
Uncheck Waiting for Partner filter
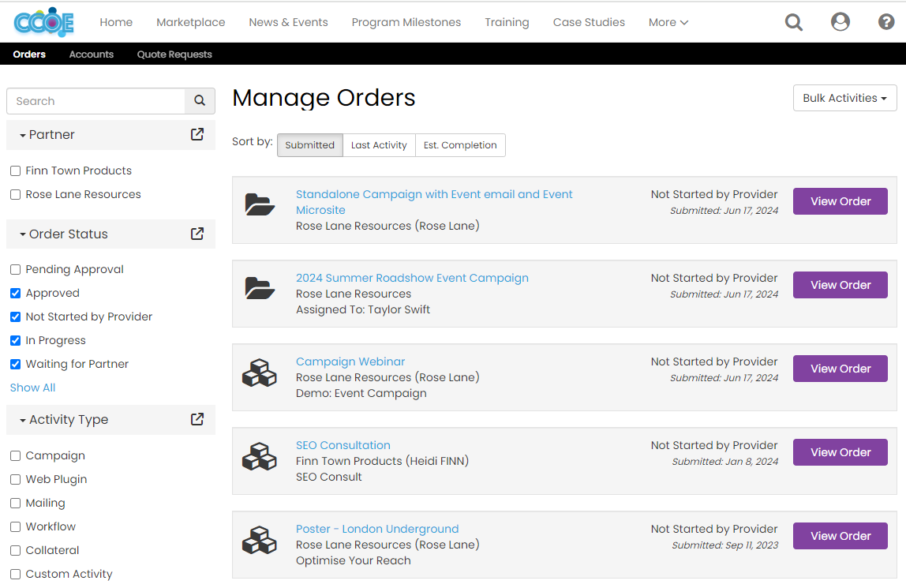(x=16, y=365)
